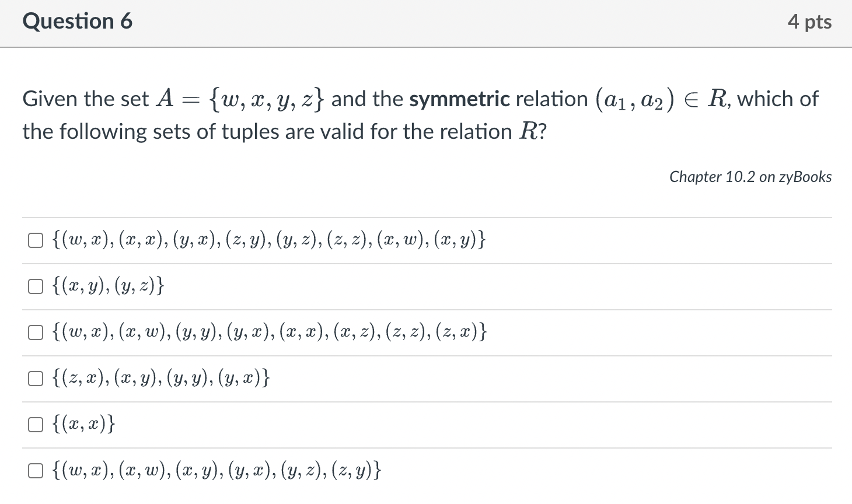
Task: Click the 4 pts label
Action: coord(809,22)
